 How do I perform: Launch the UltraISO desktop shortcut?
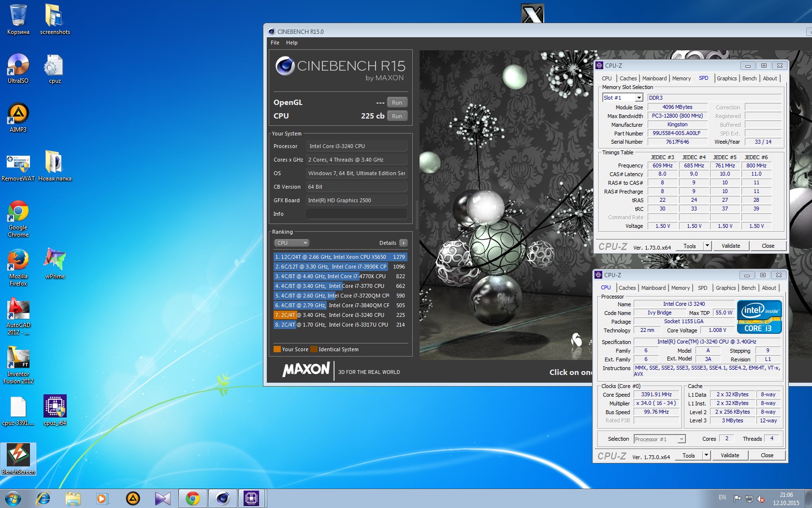click(x=18, y=68)
